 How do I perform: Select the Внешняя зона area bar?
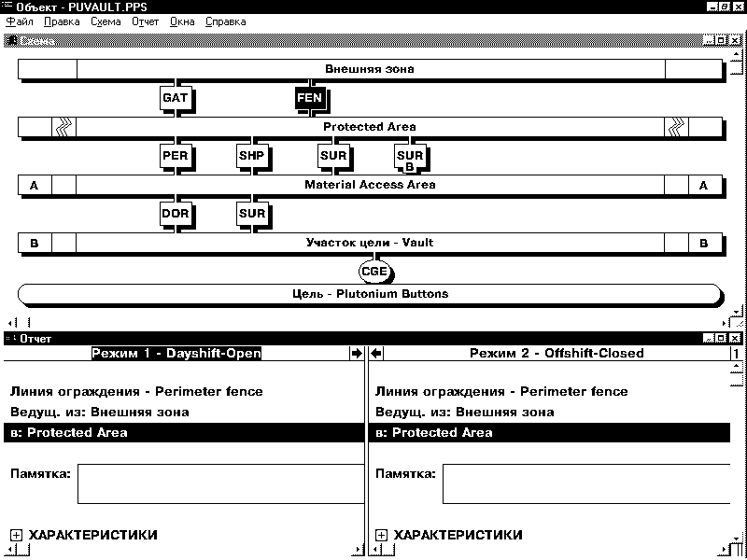370,69
